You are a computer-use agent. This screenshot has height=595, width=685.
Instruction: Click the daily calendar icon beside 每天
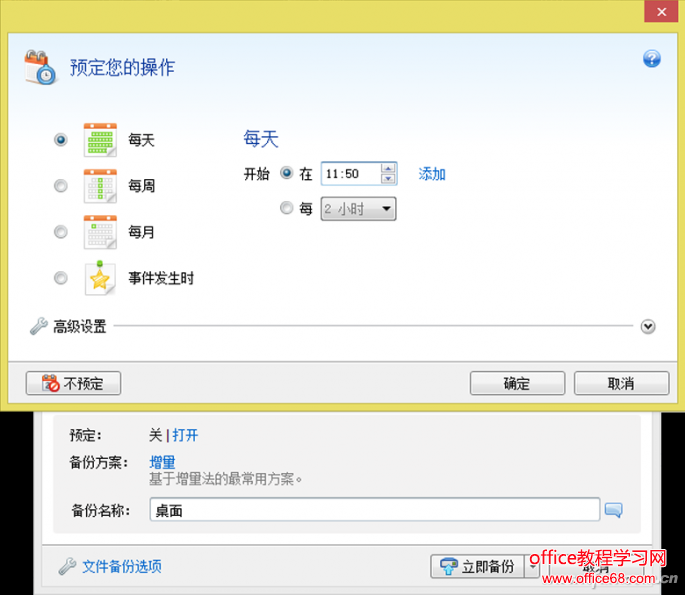[x=100, y=140]
